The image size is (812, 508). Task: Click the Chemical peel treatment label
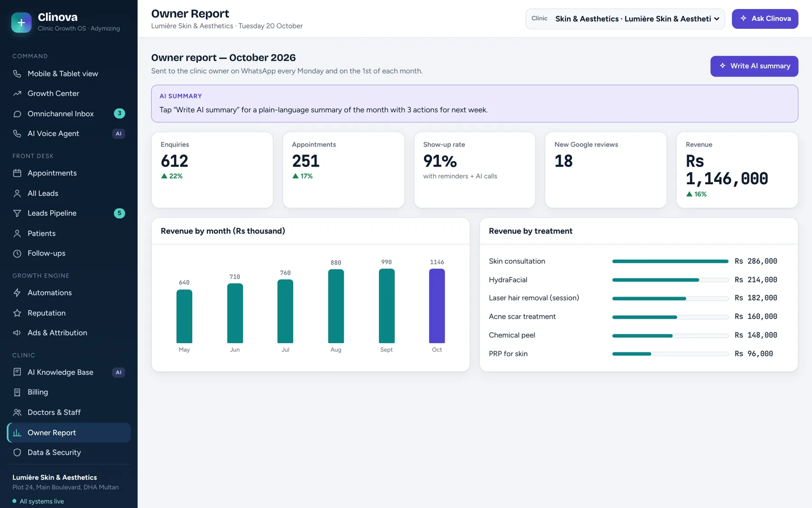click(x=512, y=335)
